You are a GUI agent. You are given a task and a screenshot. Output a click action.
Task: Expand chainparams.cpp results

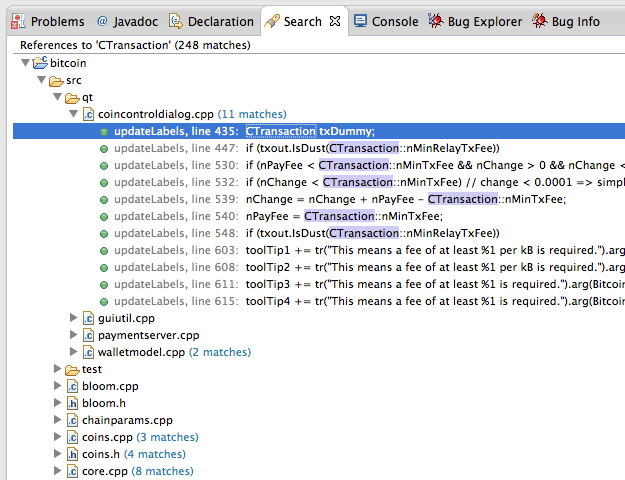pos(57,420)
